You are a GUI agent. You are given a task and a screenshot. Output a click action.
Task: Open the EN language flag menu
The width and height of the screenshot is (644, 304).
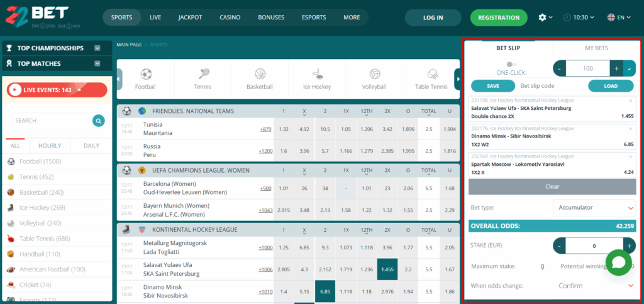click(619, 17)
